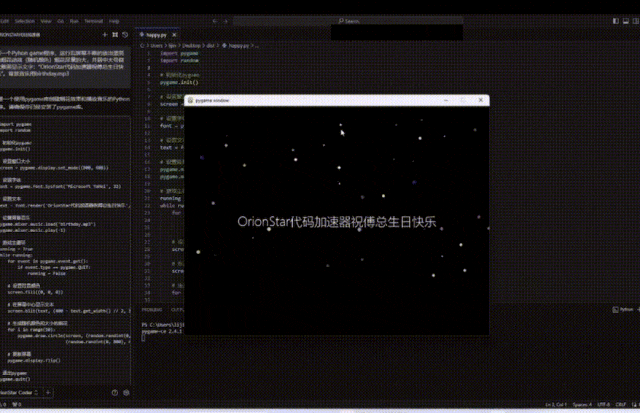
Task: Start a new chat with plus icon
Action: coord(105,35)
